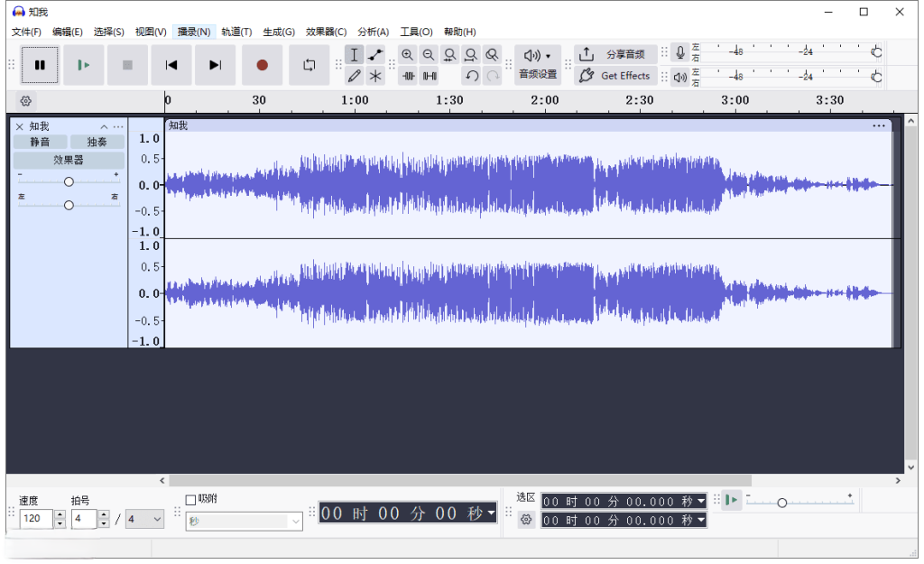Solo the track with 独奏 button
The width and height of the screenshot is (924, 564).
[97, 142]
